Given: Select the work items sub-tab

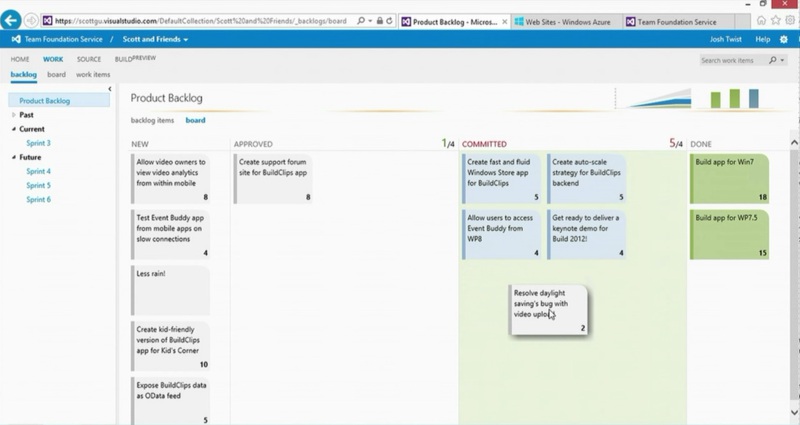Looking at the screenshot, I should [x=93, y=74].
